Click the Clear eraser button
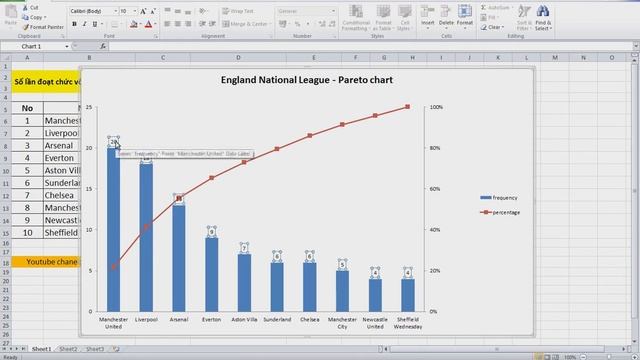Image resolution: width=640 pixels, height=360 pixels. pyautogui.click(x=492, y=27)
